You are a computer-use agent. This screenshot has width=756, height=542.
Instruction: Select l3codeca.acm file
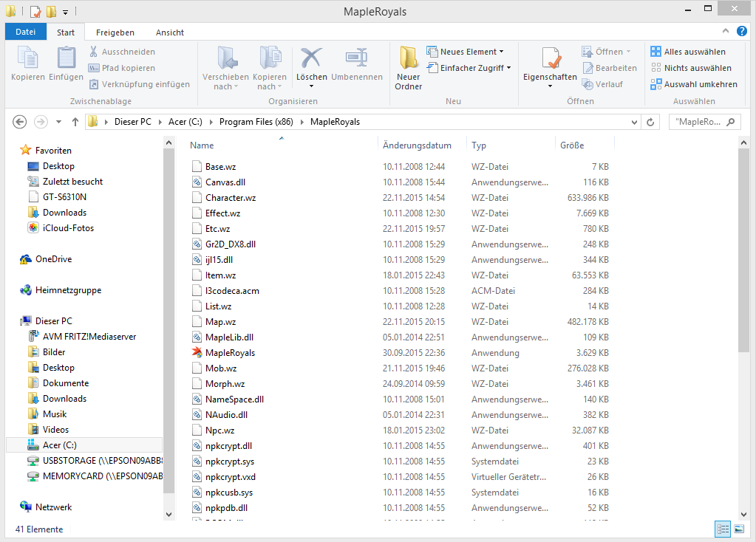(x=225, y=291)
